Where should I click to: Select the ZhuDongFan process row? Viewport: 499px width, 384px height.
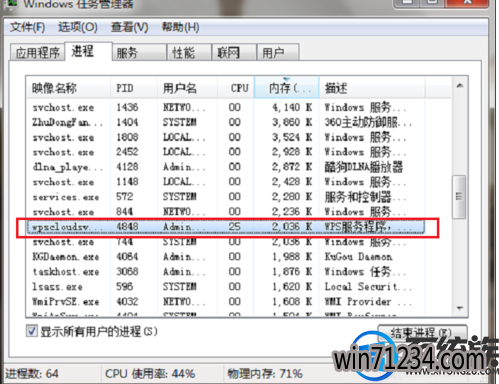225,123
